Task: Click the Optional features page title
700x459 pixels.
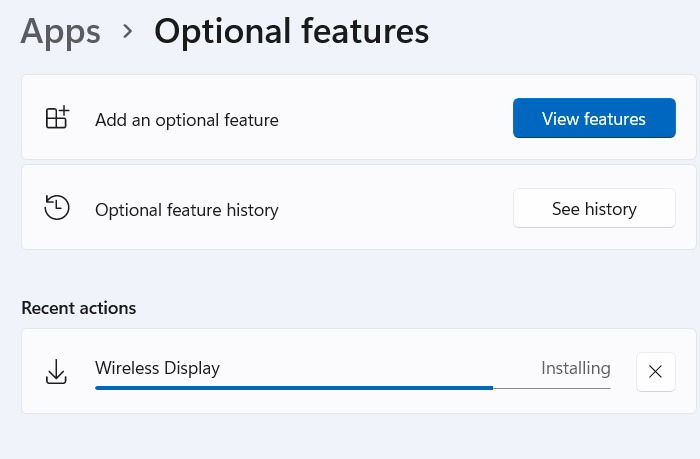Action: tap(291, 31)
